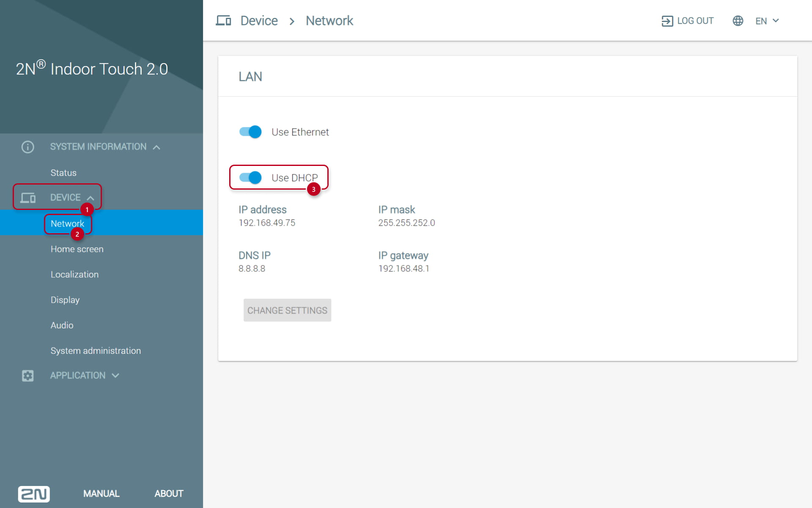This screenshot has height=508, width=812.
Task: Click the System Information info icon
Action: [28, 147]
